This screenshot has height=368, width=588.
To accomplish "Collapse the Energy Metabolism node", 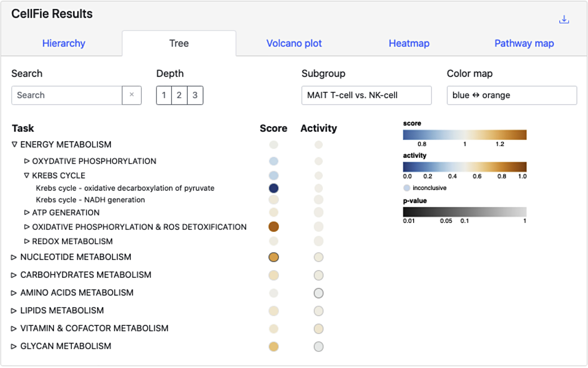I will point(14,144).
